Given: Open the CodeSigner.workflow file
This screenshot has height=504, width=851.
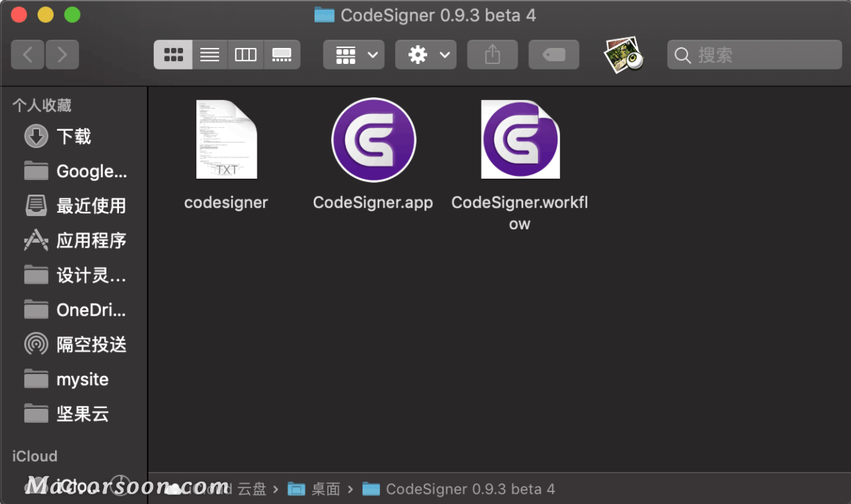Looking at the screenshot, I should point(520,139).
